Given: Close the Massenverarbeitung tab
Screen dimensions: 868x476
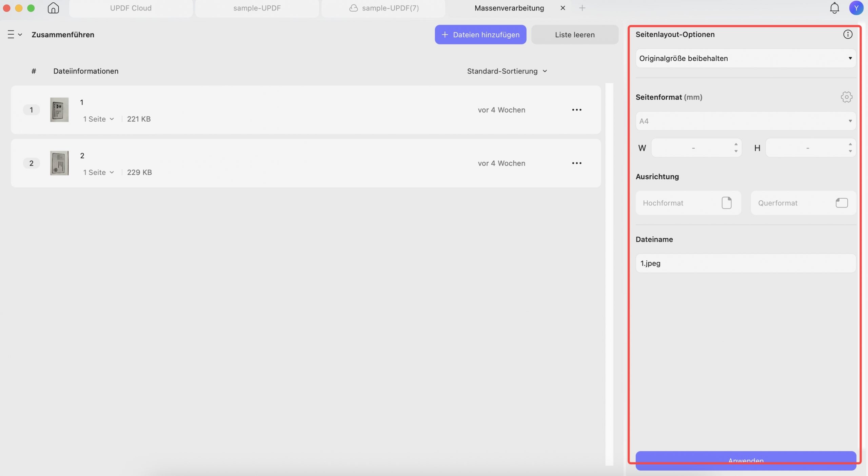Looking at the screenshot, I should [563, 8].
